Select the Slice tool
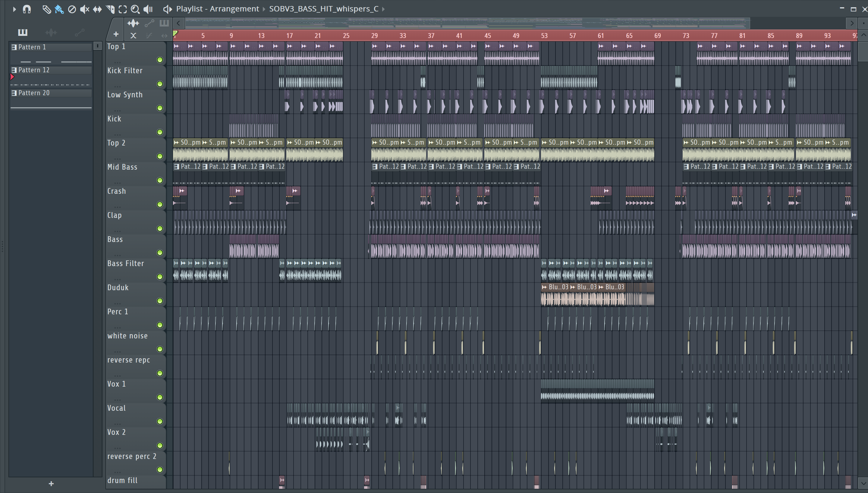Viewport: 868px width, 493px height. (110, 9)
